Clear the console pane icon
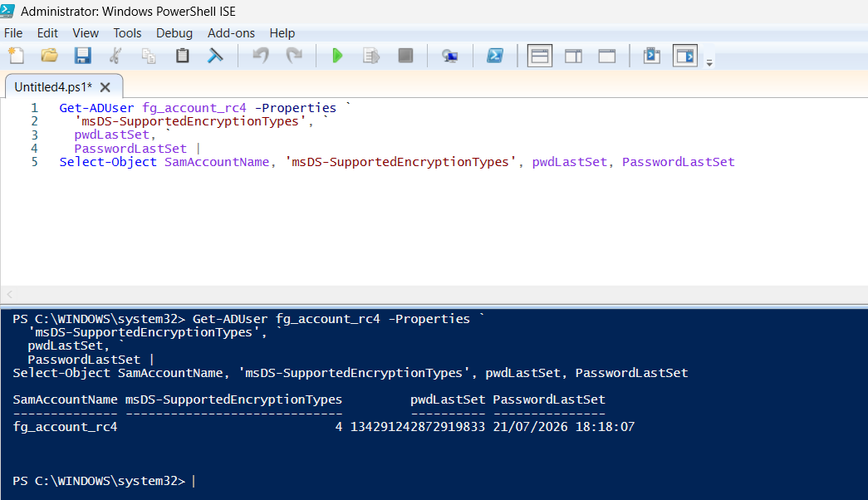This screenshot has width=868, height=500. tap(215, 56)
